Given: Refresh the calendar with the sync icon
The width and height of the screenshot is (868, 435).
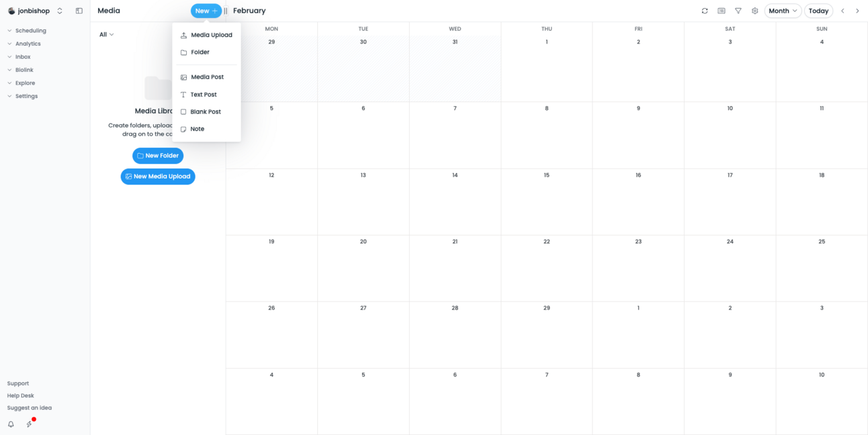Looking at the screenshot, I should pyautogui.click(x=705, y=11).
